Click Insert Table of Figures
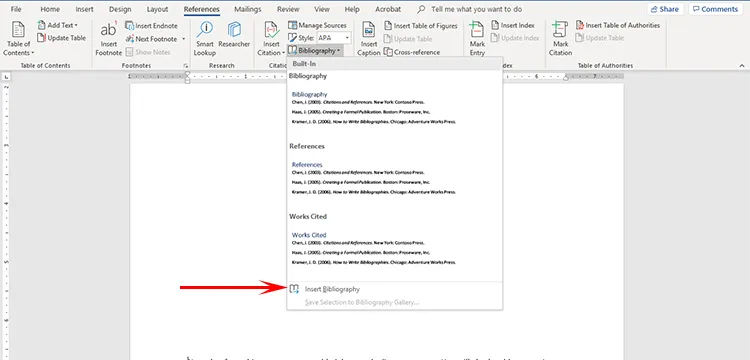 click(420, 26)
